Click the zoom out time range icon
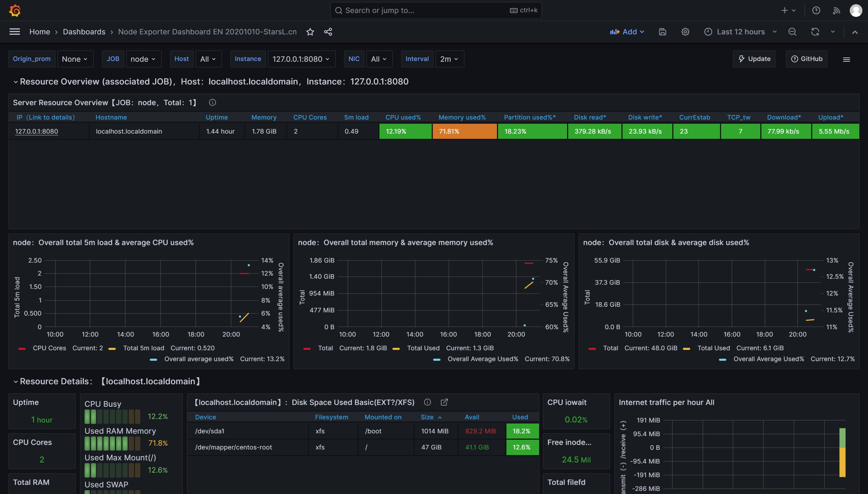 point(792,32)
